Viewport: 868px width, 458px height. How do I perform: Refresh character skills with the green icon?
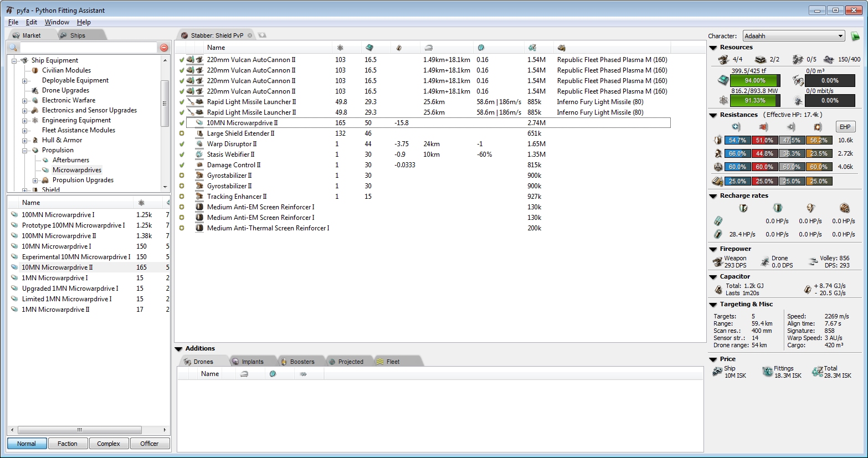tap(855, 36)
